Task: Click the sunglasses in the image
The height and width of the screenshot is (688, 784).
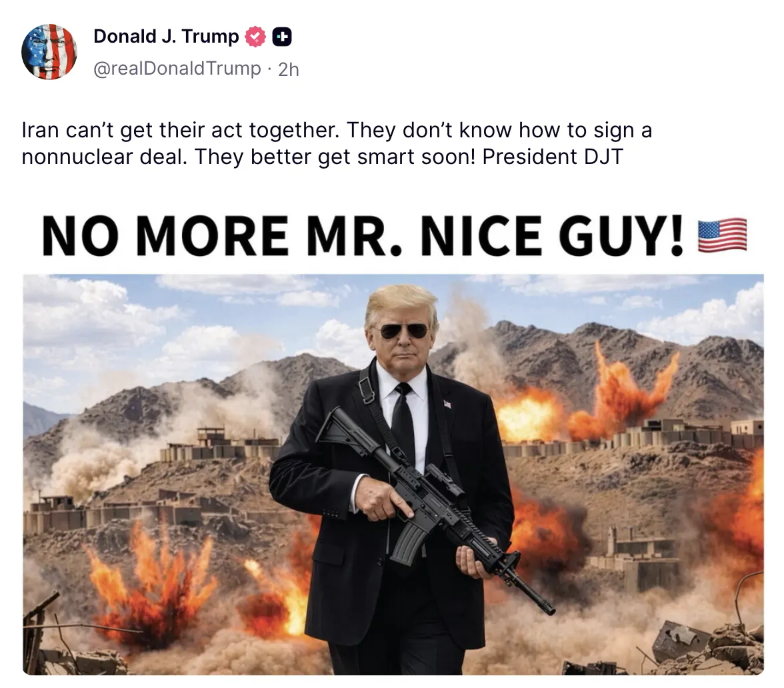Action: [403, 331]
